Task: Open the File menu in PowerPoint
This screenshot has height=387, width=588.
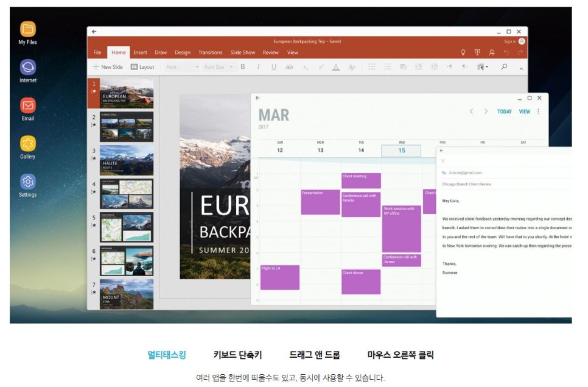Action: [97, 52]
